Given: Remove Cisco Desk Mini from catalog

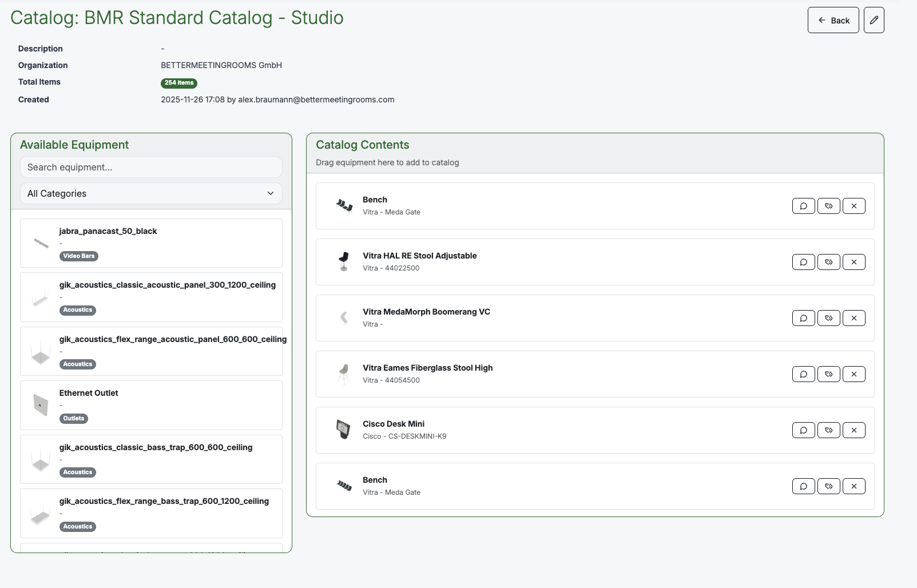Looking at the screenshot, I should click(x=854, y=430).
